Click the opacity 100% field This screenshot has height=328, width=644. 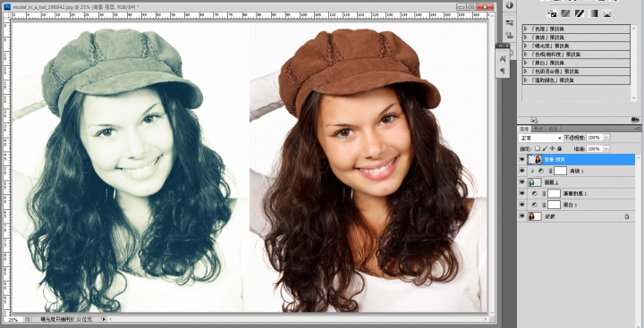(594, 138)
